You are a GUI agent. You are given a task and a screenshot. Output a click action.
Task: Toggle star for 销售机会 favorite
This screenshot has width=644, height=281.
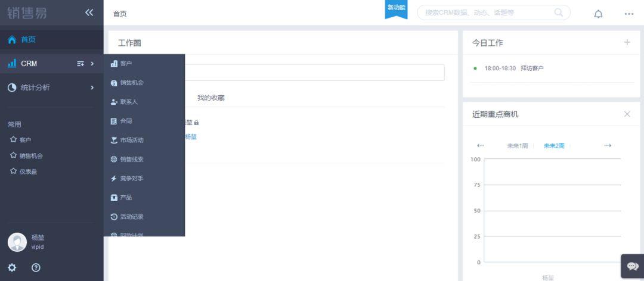coord(13,155)
